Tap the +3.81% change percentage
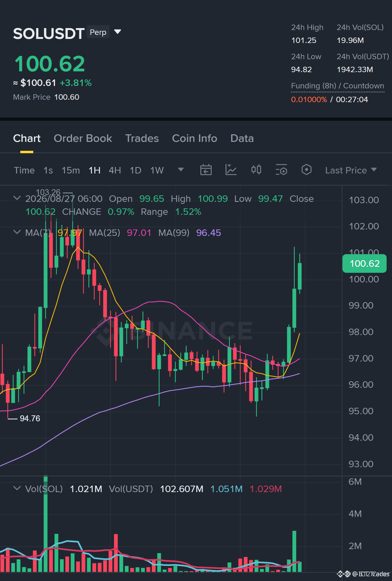This screenshot has height=581, width=392. 76,83
